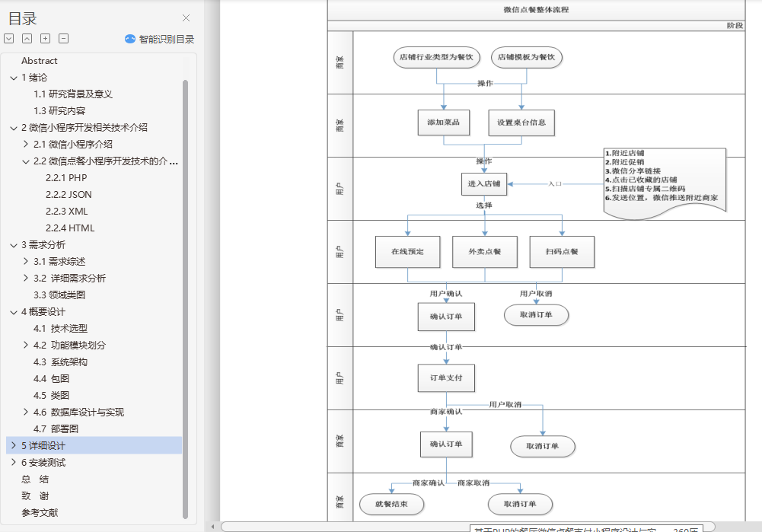Collapse chapter 4 概要设计 chevron

tap(14, 312)
